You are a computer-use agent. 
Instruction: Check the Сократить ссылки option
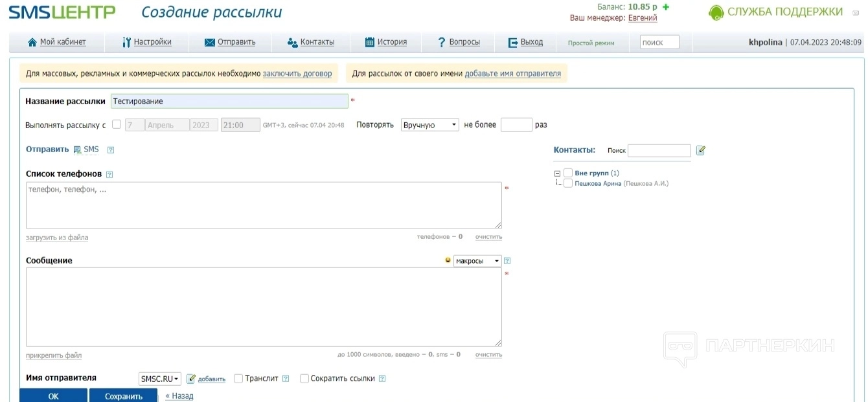click(x=304, y=379)
